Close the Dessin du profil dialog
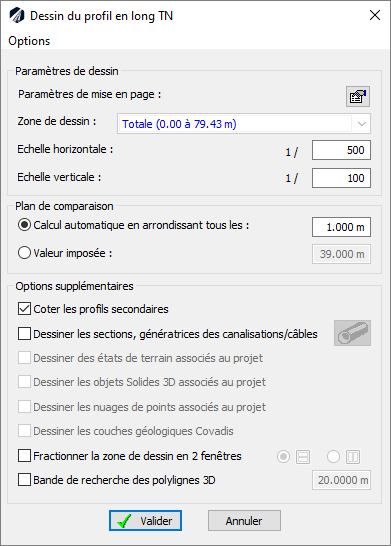The image size is (391, 546). [375, 15]
